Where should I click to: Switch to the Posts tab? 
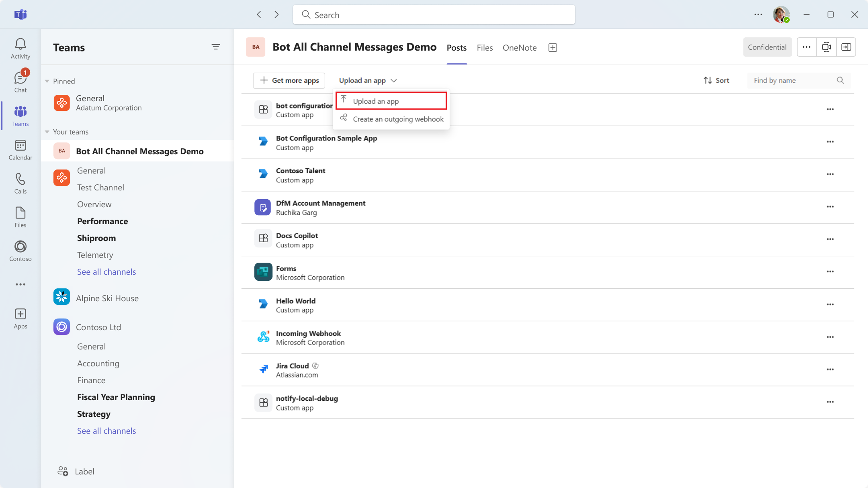457,47
